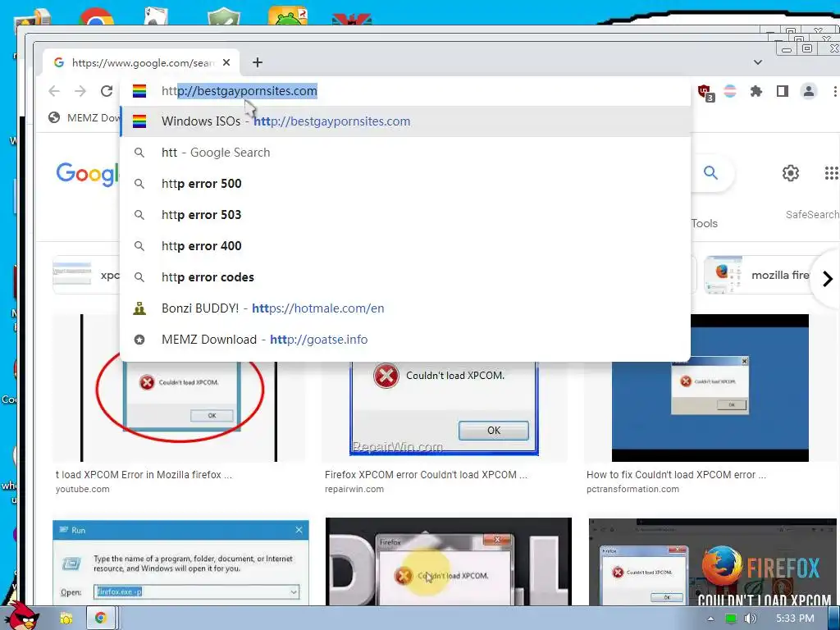The height and width of the screenshot is (630, 840).
Task: Open the extensions puzzle menu
Action: tap(756, 91)
